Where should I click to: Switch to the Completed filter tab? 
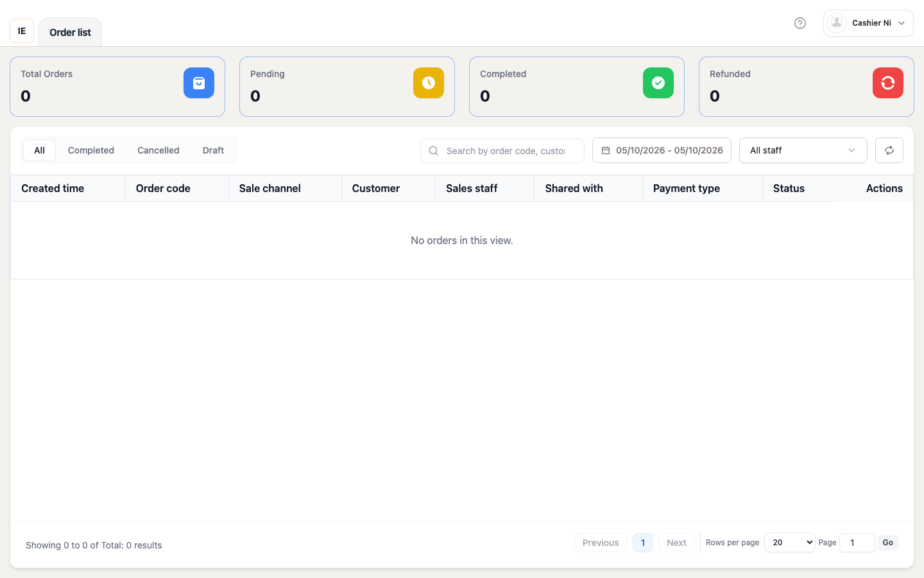coord(91,150)
